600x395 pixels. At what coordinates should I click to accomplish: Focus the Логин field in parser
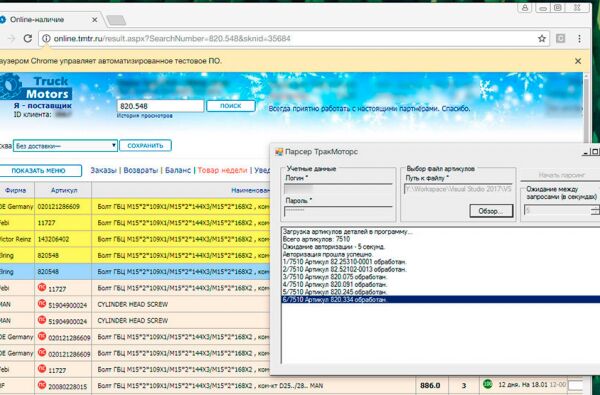(338, 189)
